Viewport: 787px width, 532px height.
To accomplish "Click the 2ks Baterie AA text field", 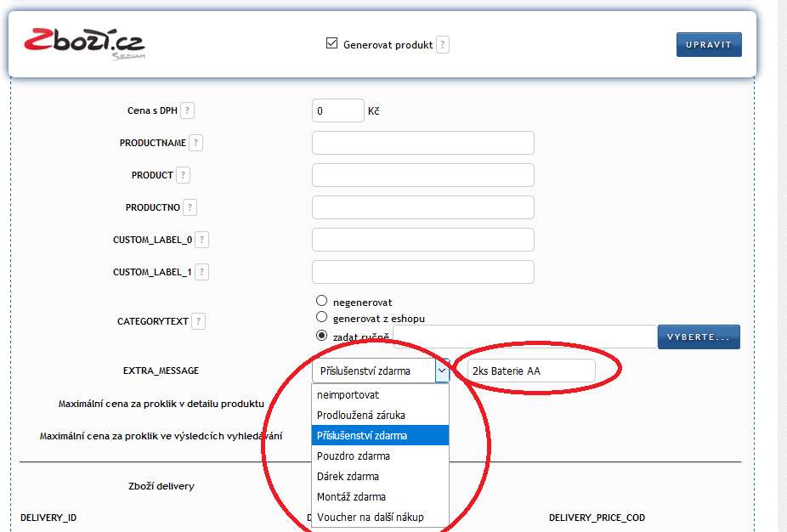I will [530, 371].
